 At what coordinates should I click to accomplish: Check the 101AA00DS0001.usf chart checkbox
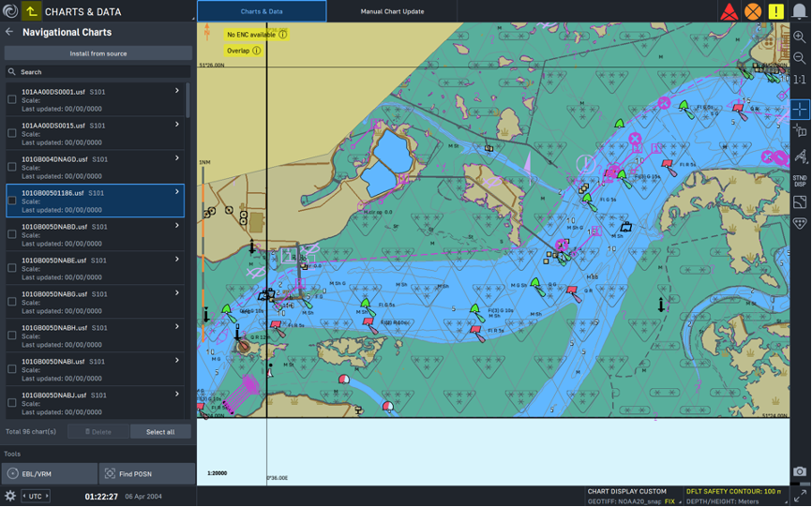coord(12,99)
